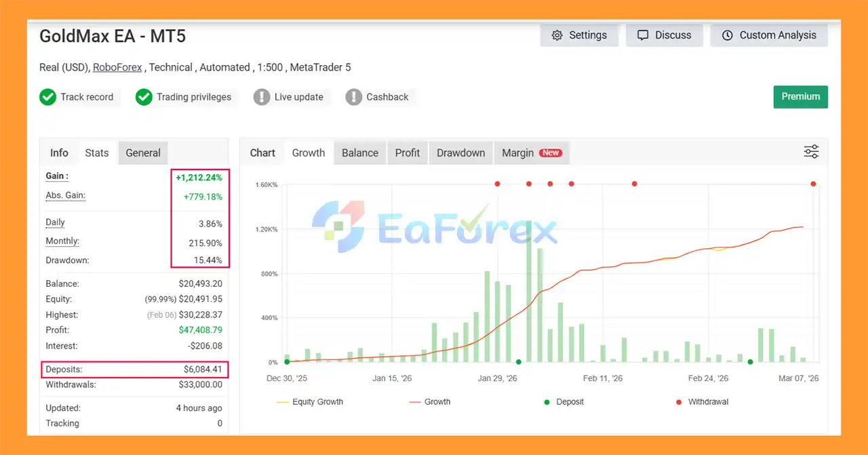Click the Custom Analysis clock icon

tap(727, 35)
